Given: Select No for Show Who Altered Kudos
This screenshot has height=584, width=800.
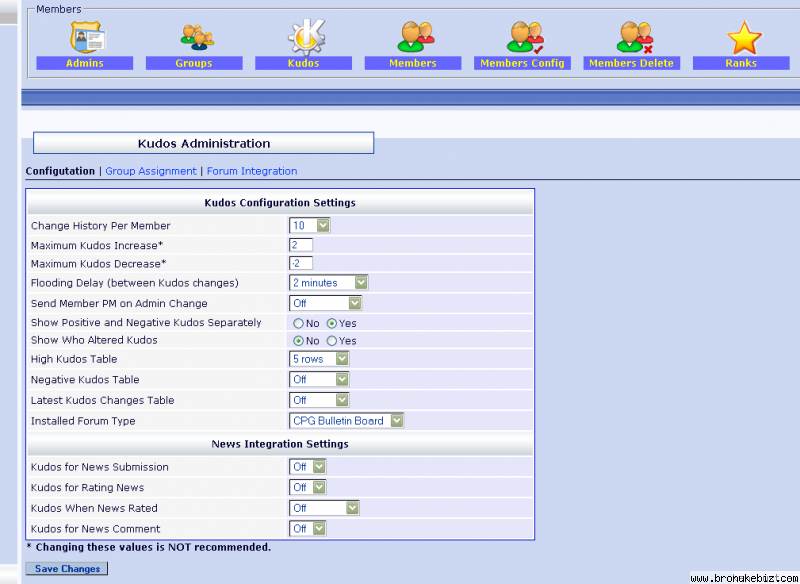Looking at the screenshot, I should [298, 341].
